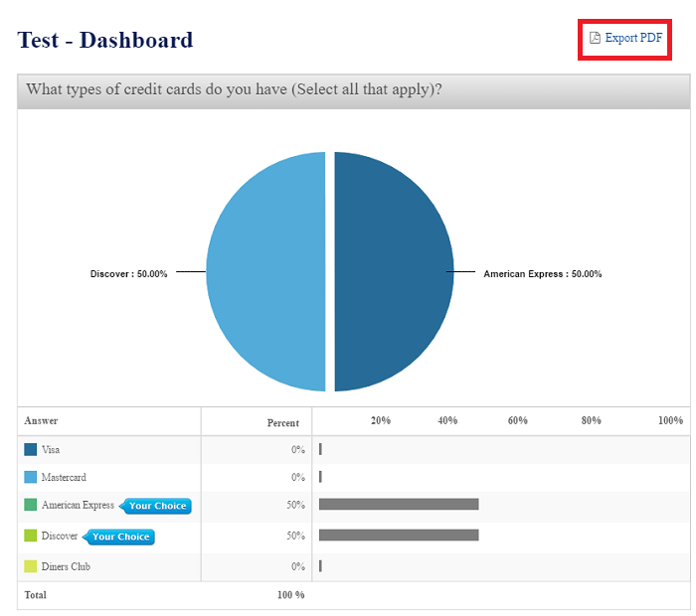
Task: Click the American Express green color swatch
Action: coord(30,505)
